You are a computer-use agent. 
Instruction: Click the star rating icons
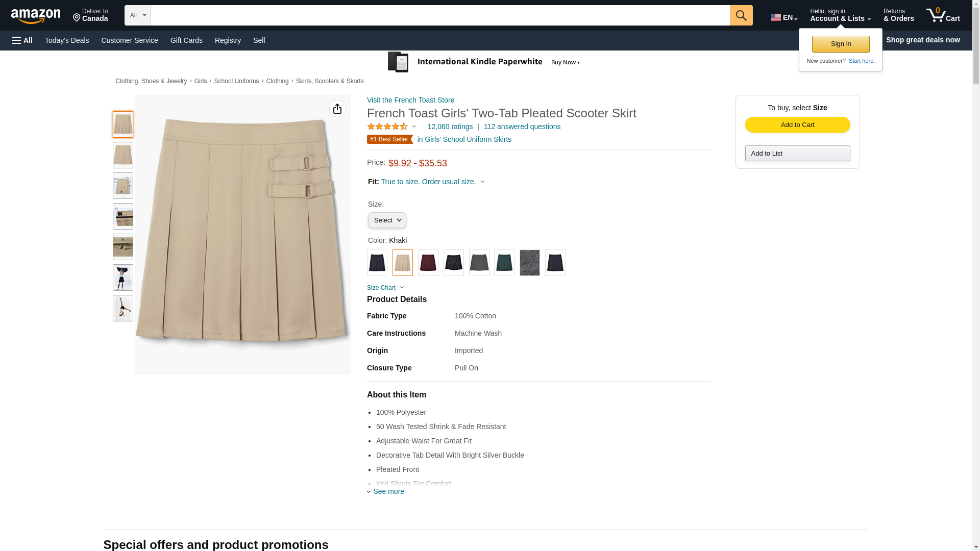tap(387, 127)
